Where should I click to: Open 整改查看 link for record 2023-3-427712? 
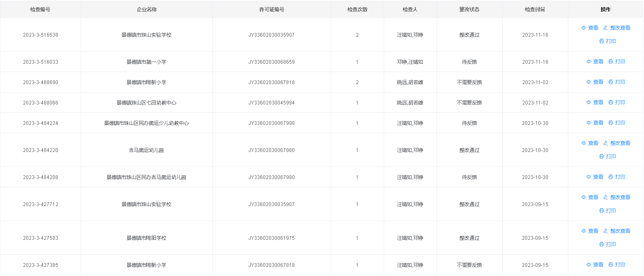(x=620, y=197)
